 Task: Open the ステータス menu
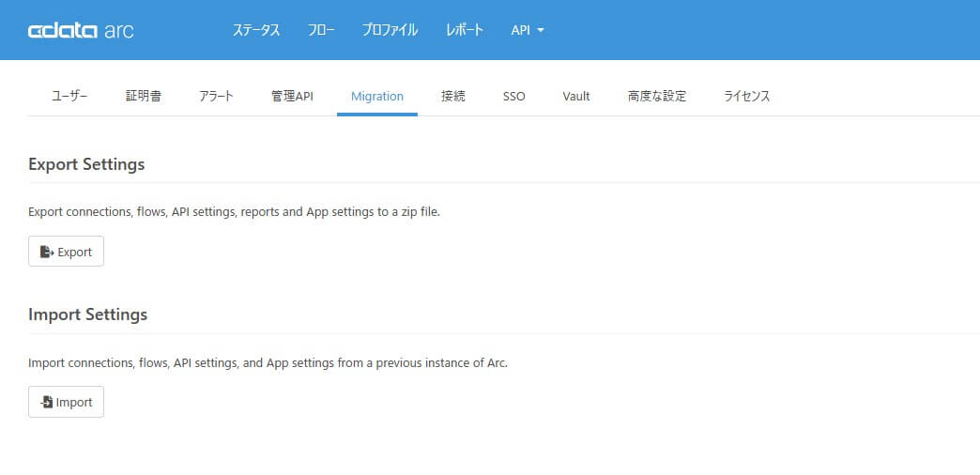[256, 30]
